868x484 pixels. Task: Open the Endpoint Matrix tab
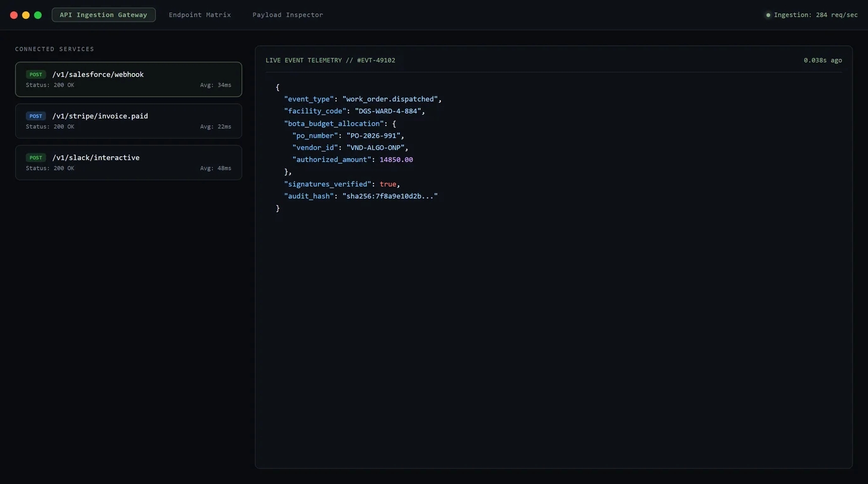[200, 14]
